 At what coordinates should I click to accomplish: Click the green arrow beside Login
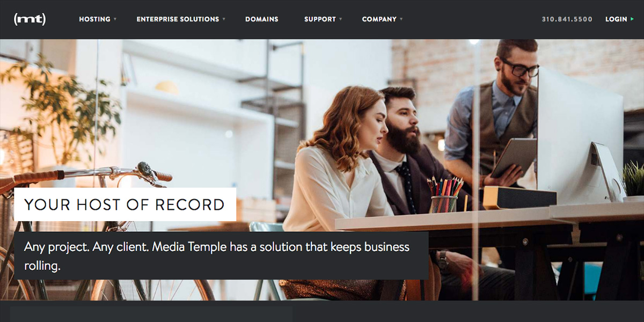[632, 19]
